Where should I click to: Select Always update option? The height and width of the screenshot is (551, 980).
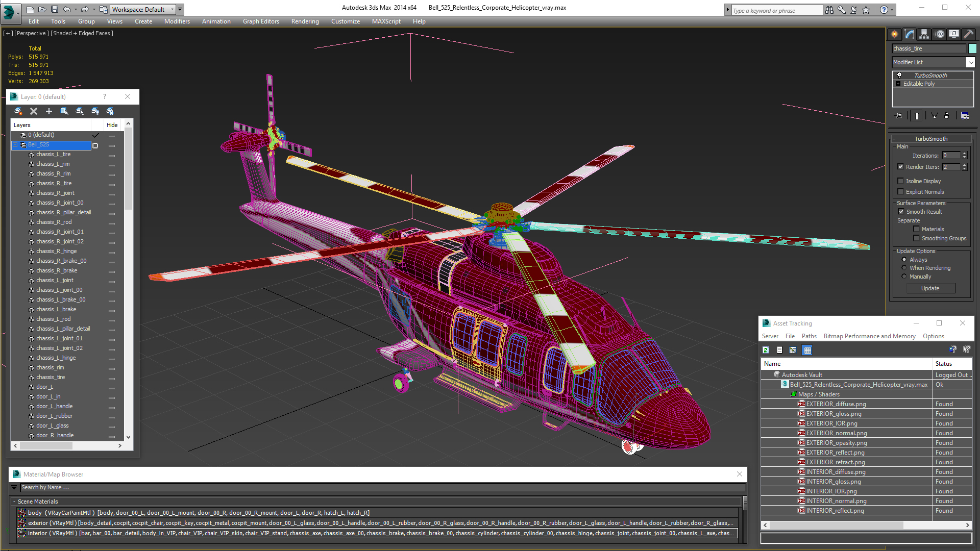(904, 260)
